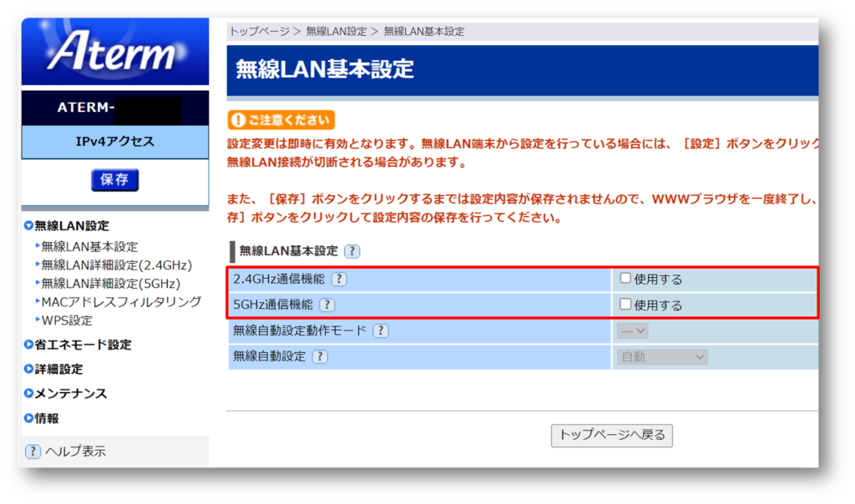Screen dimensions: 855x504
Task: Enable the 2.4GHz通信機能 使用する checkbox
Action: pos(625,279)
